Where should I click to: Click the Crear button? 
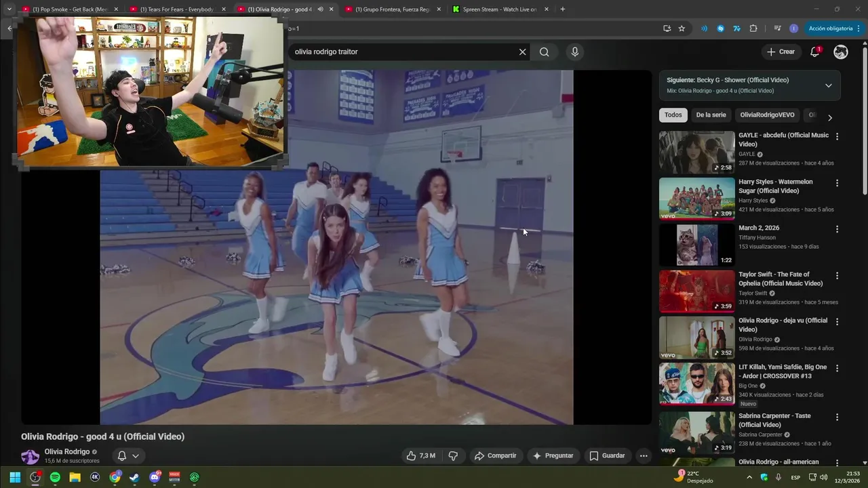pyautogui.click(x=781, y=52)
